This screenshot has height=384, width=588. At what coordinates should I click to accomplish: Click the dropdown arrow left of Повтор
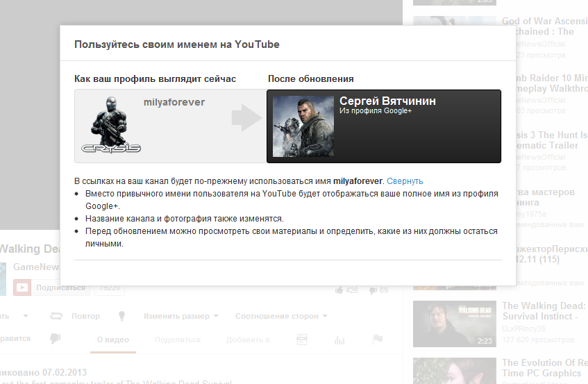click(26, 316)
